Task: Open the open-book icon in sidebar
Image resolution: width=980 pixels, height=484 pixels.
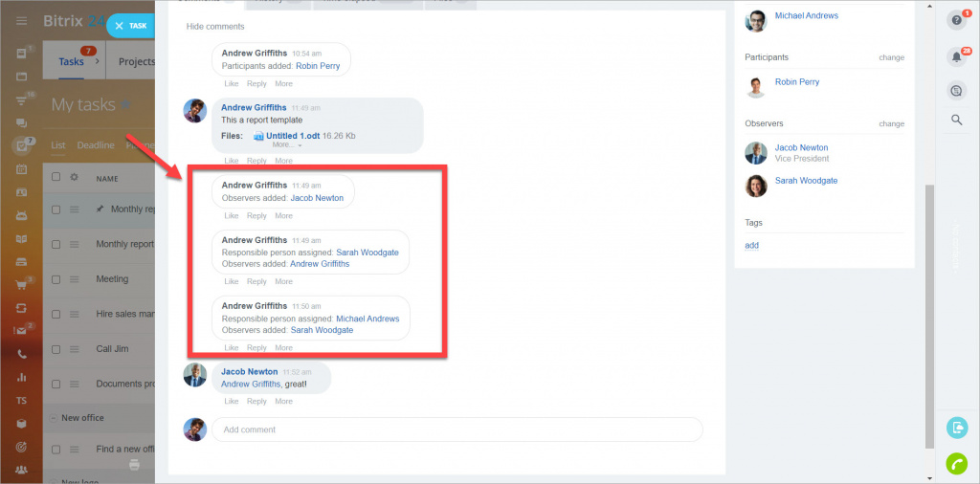Action: coord(21,238)
